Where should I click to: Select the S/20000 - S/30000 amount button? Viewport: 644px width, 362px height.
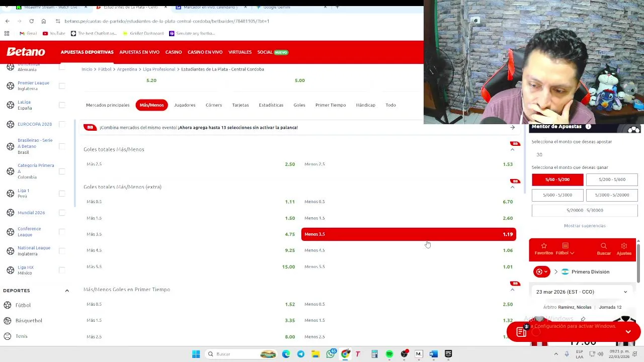[x=585, y=210]
